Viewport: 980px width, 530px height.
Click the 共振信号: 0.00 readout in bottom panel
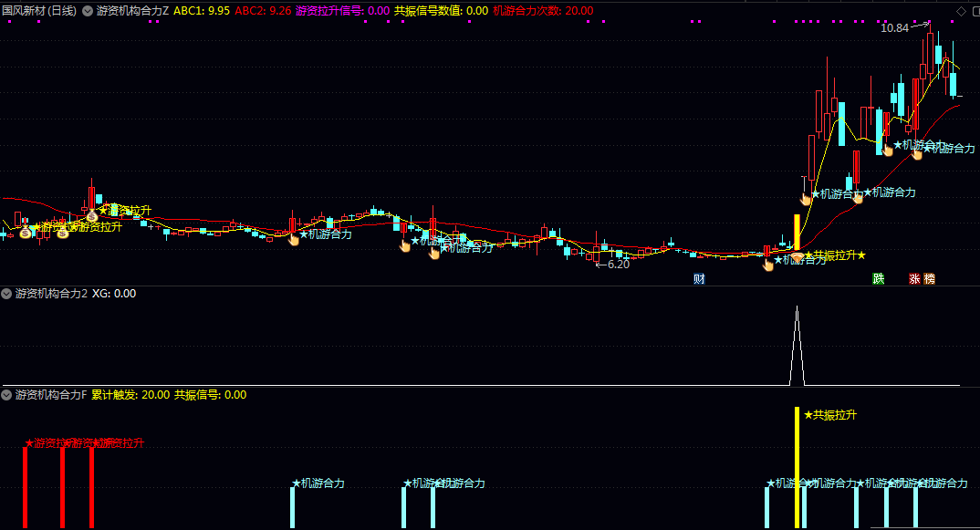[210, 395]
